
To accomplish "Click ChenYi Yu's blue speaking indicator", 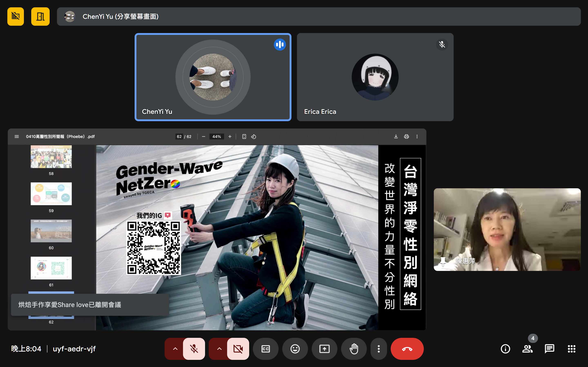I will pos(280,44).
